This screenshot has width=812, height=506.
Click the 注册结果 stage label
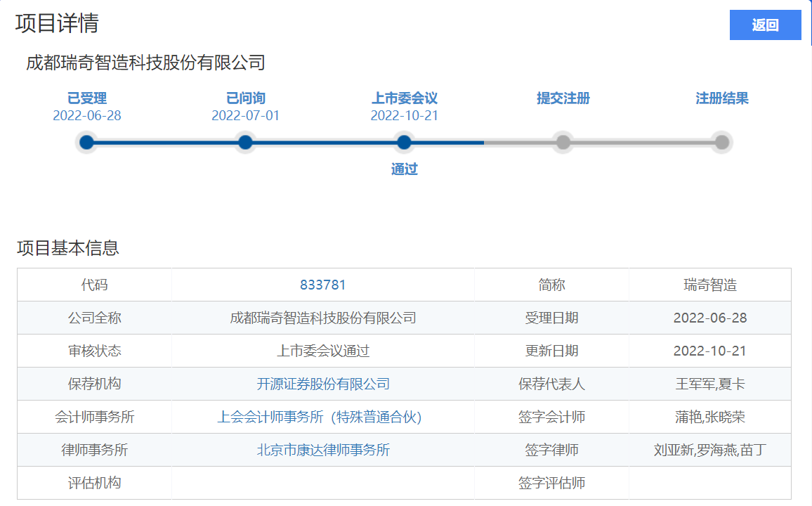point(721,98)
